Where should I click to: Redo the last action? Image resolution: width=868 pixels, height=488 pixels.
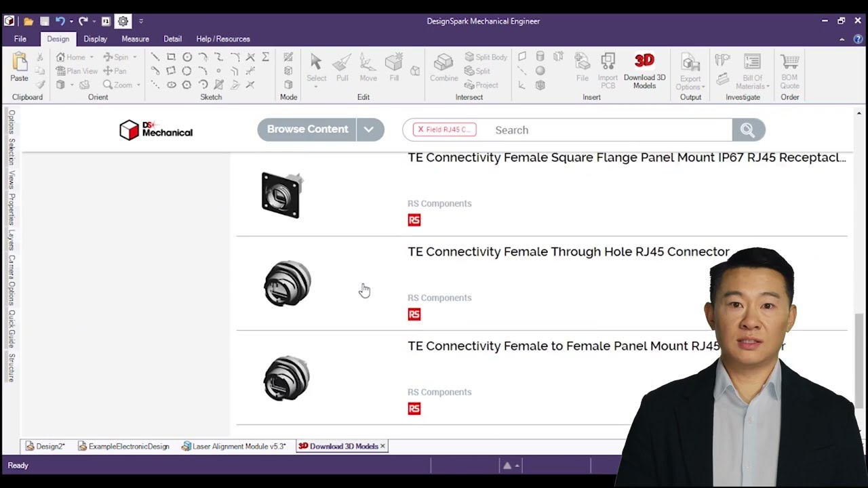(x=83, y=21)
